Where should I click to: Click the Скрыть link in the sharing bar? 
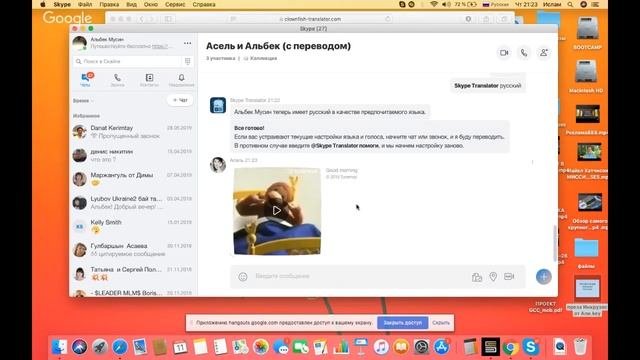point(440,322)
